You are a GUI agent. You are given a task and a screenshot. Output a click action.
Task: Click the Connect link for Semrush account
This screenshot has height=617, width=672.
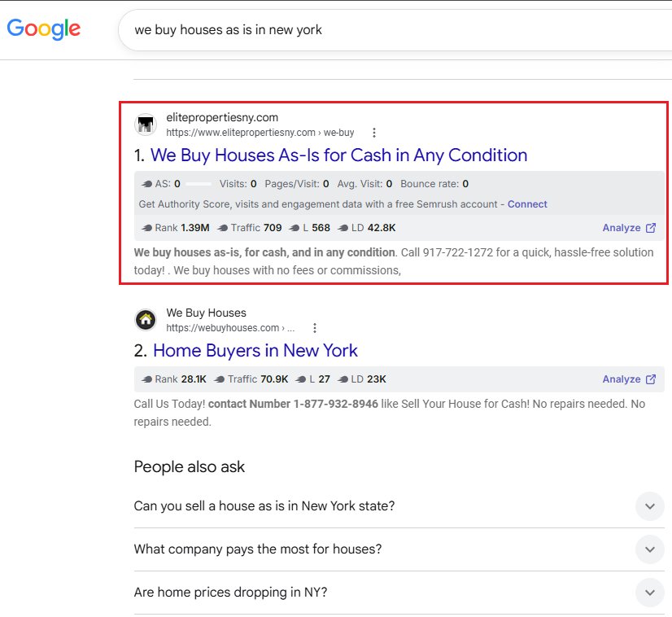point(527,204)
